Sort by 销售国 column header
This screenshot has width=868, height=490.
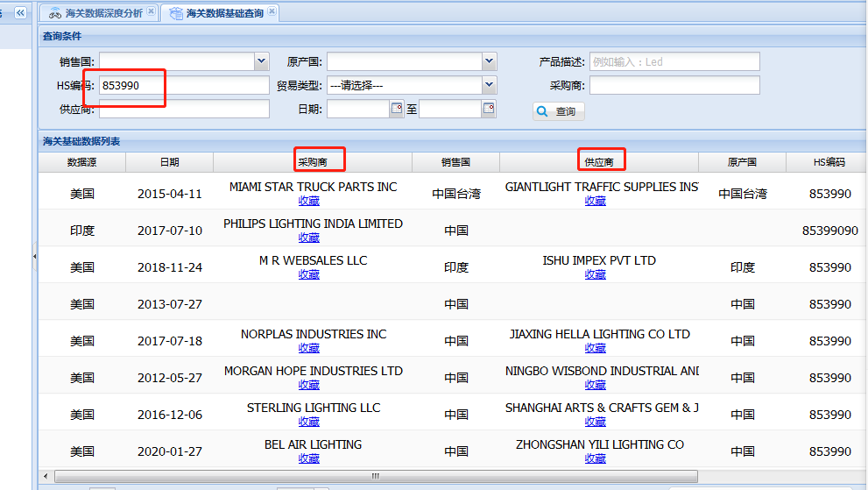(455, 162)
